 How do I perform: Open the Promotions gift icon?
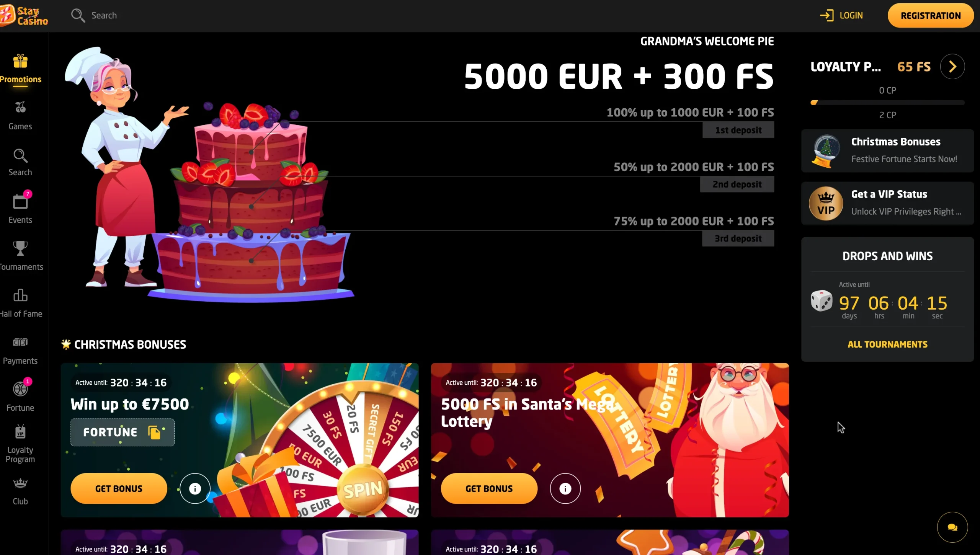coord(20,61)
